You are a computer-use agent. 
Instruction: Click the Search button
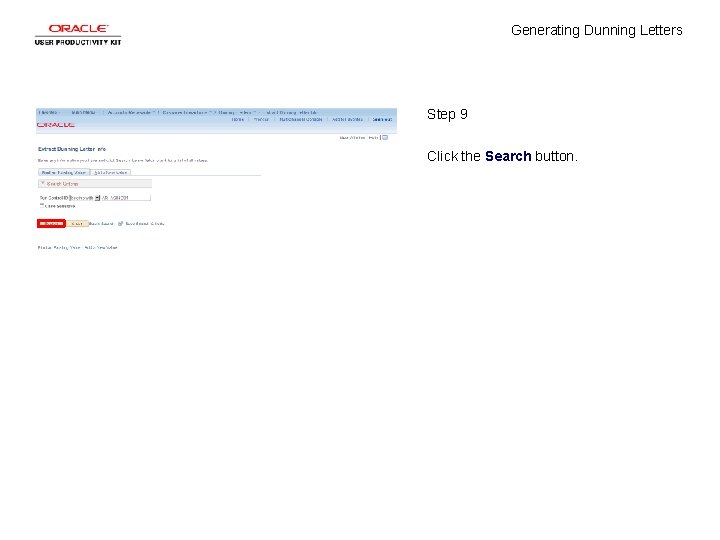click(x=51, y=224)
